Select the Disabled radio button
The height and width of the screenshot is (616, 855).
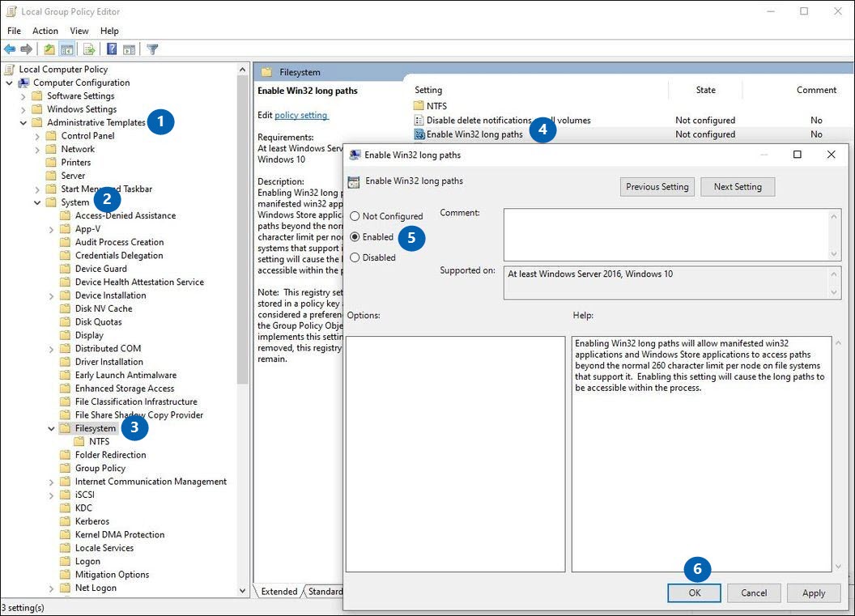(x=355, y=258)
